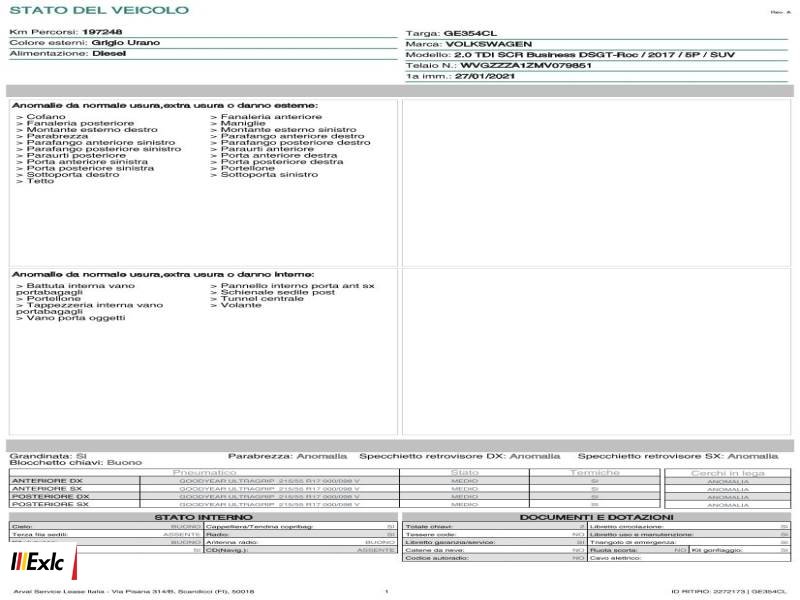Click 'Blocchetto chiavi: Buono'
800x600 pixels.
click(76, 463)
